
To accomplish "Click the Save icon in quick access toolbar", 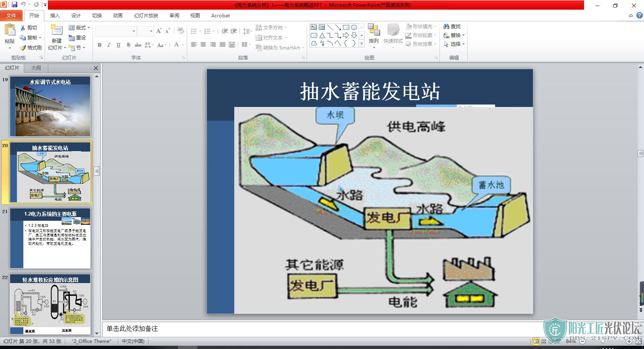I will coord(14,4).
